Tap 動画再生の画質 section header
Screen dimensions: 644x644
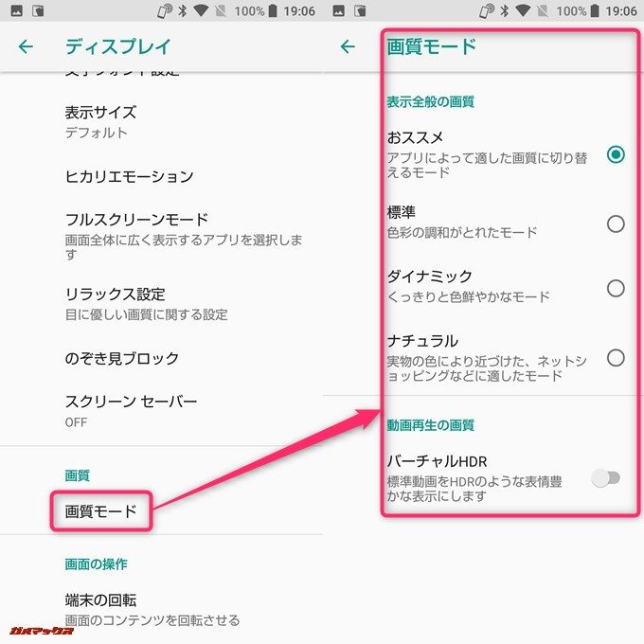coord(430,424)
